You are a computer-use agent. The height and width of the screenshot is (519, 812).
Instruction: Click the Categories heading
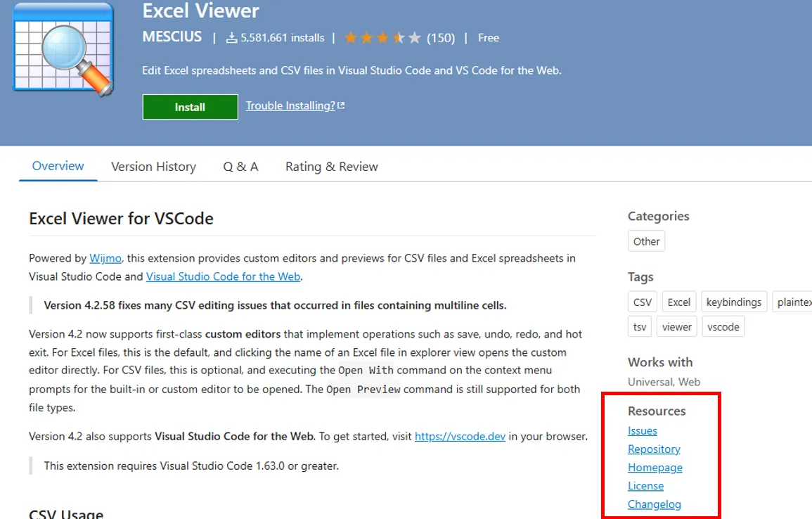tap(658, 216)
